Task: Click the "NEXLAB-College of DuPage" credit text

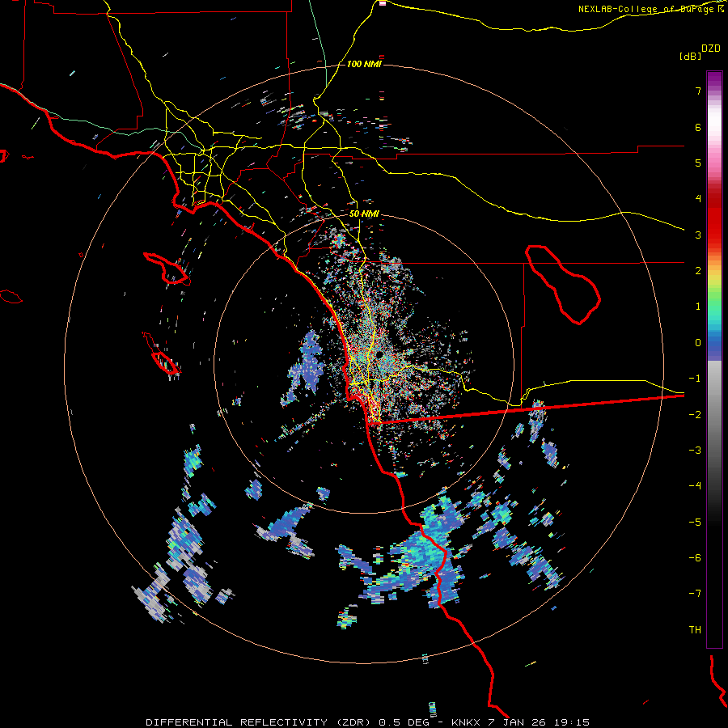Action: 647,9
